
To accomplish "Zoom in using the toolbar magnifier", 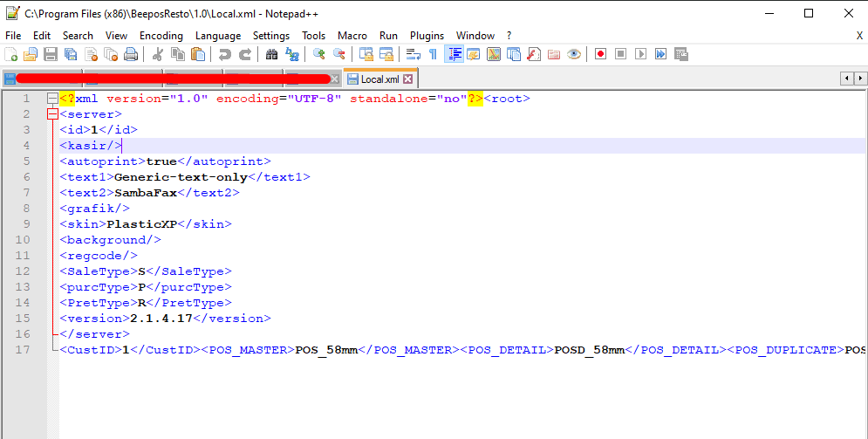I will tap(319, 54).
